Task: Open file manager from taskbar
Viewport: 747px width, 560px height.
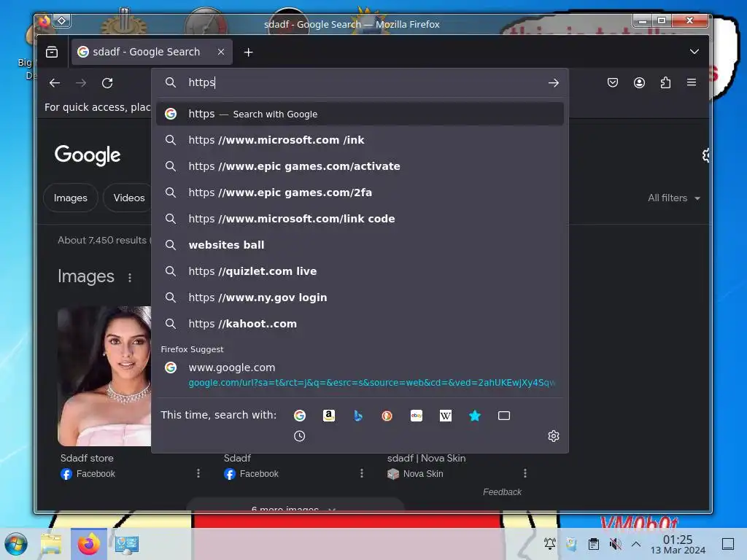Action: point(51,544)
